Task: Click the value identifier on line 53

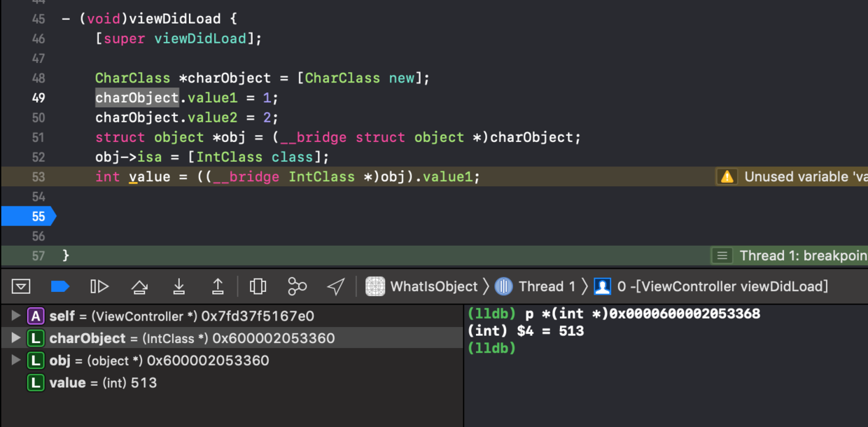Action: pos(150,176)
